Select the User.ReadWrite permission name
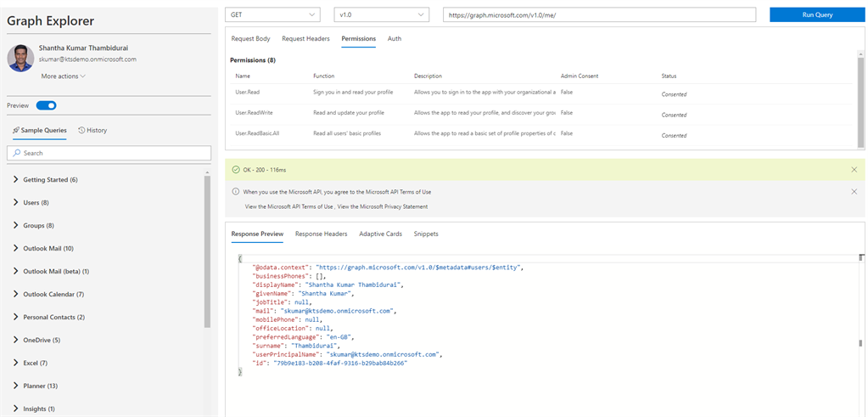Viewport: 868px width, 417px height. tap(254, 112)
